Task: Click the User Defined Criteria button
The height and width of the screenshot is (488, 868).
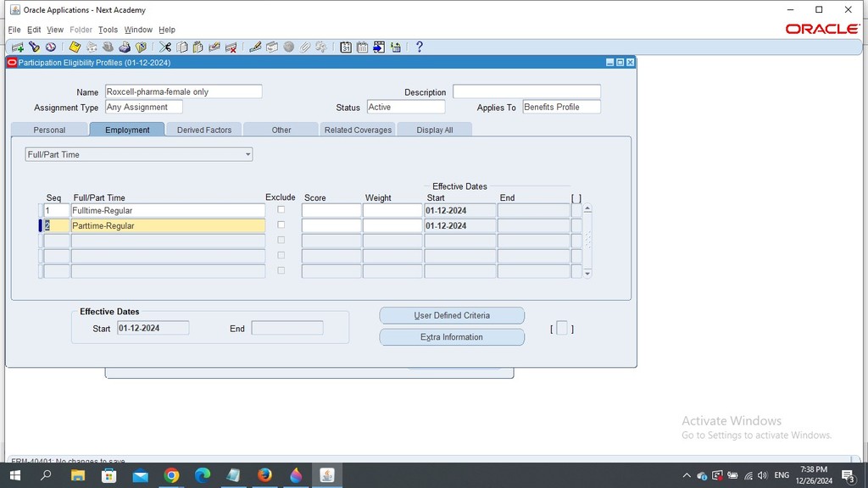Action: (452, 315)
